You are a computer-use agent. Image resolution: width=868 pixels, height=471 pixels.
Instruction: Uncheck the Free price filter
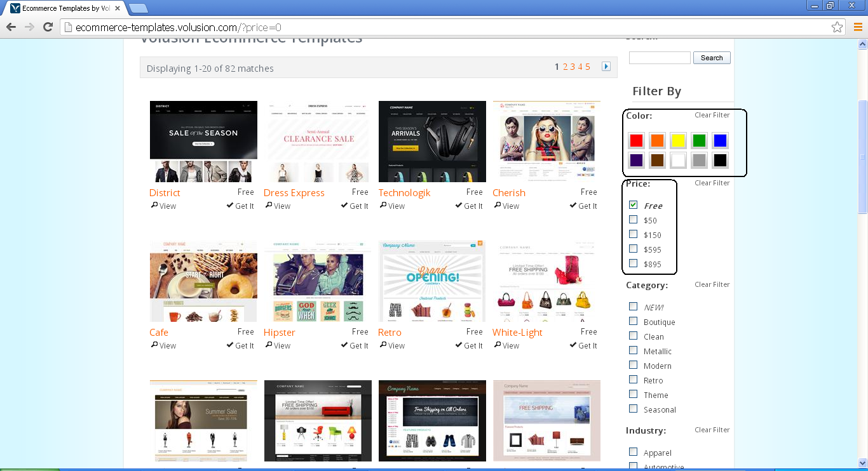(633, 205)
